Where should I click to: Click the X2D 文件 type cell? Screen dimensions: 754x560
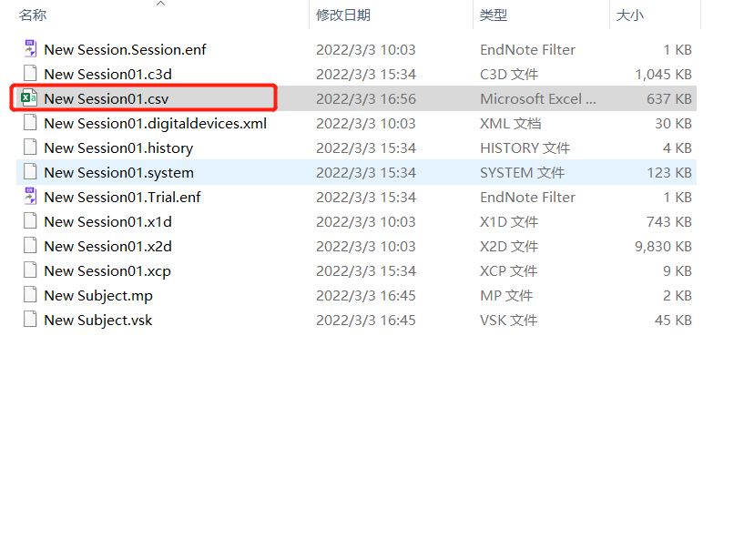(x=509, y=246)
